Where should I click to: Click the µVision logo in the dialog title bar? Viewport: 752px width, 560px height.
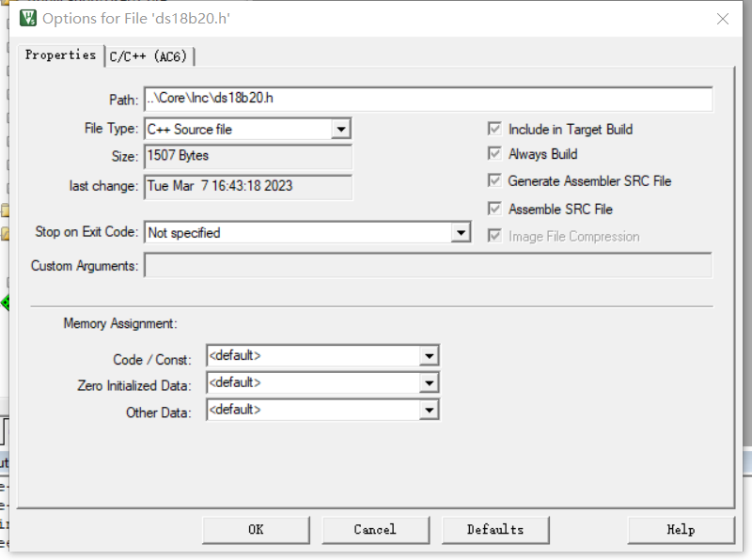[26, 15]
